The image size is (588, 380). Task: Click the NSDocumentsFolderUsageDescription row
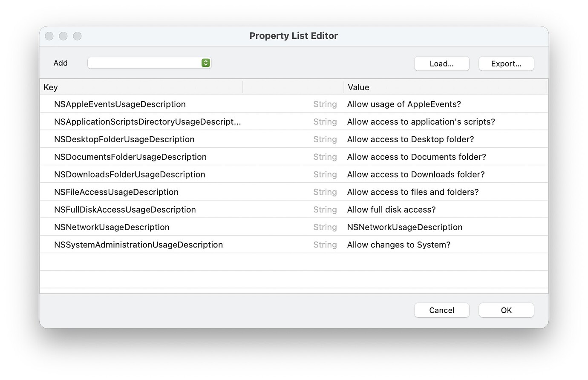tap(130, 157)
